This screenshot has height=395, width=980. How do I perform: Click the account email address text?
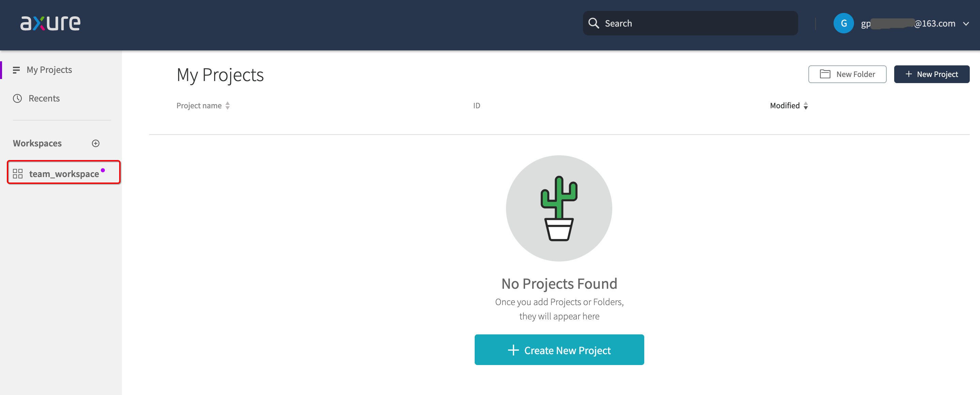(908, 23)
